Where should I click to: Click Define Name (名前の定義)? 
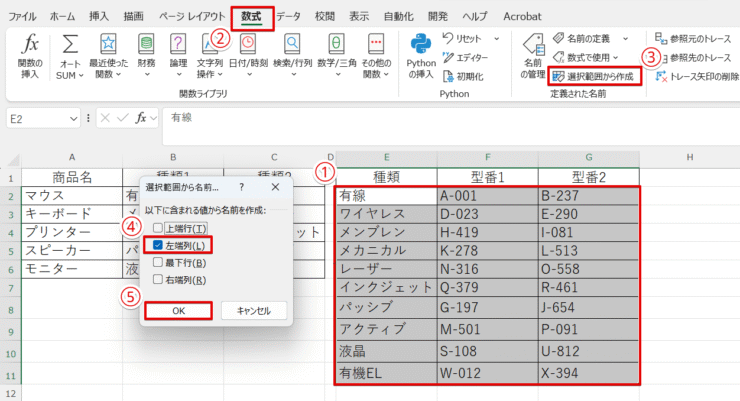(x=582, y=39)
